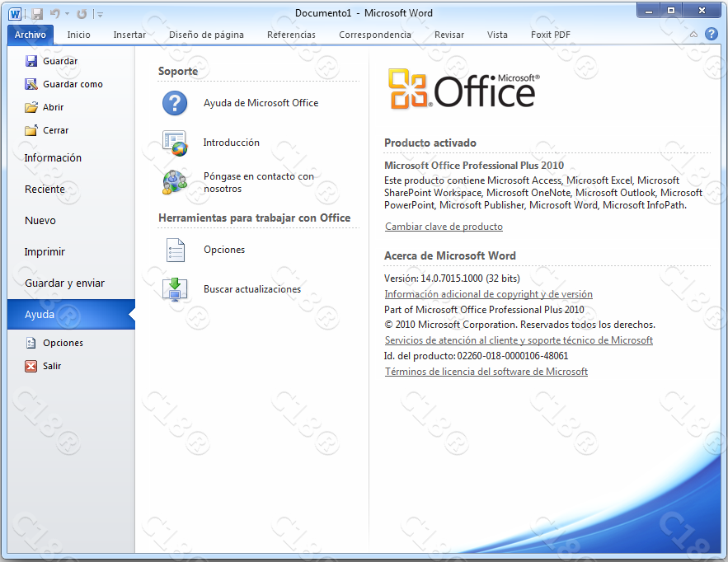Click the Word application icon in title bar

coord(15,14)
